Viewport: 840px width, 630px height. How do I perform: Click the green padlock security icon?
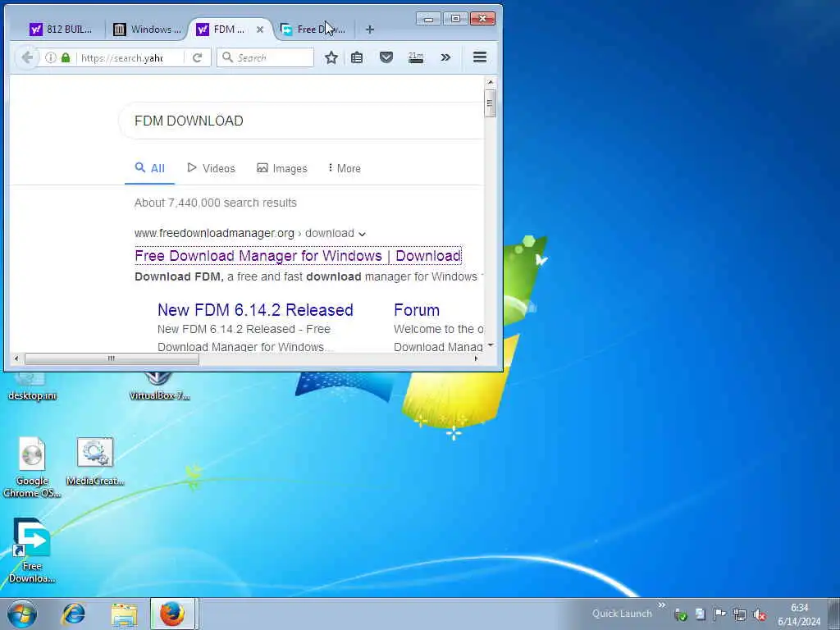[x=66, y=57]
